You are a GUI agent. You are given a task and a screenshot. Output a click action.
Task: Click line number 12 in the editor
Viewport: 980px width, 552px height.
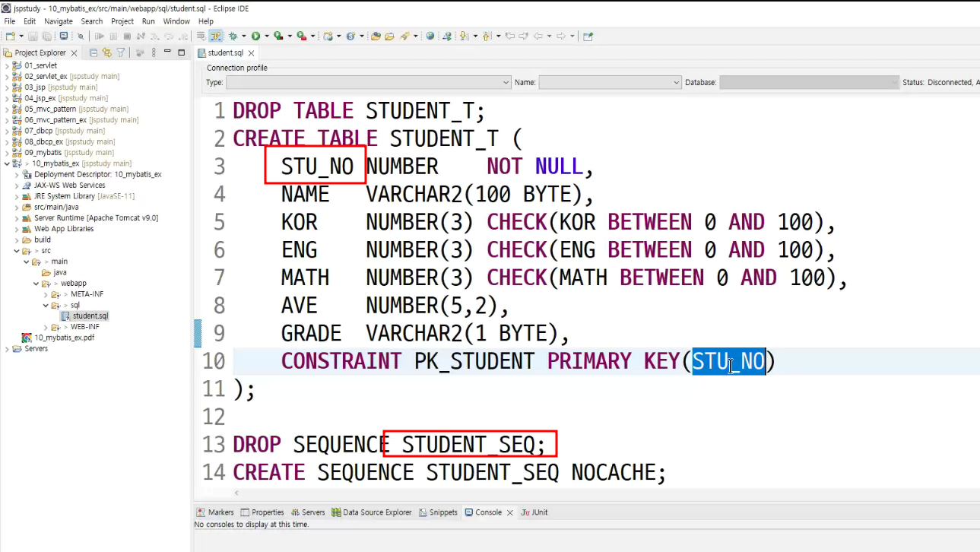point(214,417)
